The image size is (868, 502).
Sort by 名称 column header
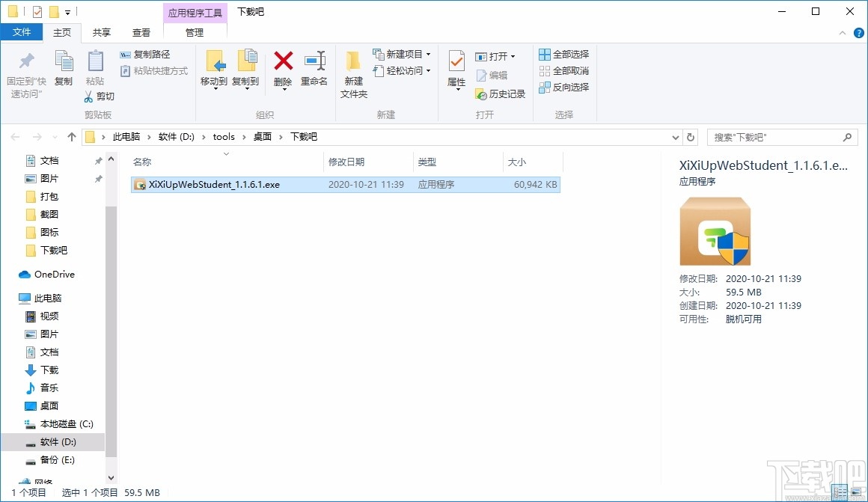pos(227,162)
